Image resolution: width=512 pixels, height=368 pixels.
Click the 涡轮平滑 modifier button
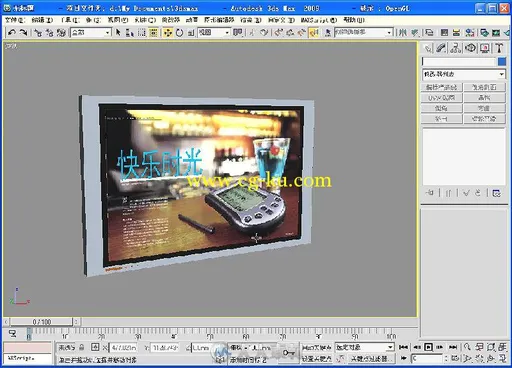(x=484, y=119)
